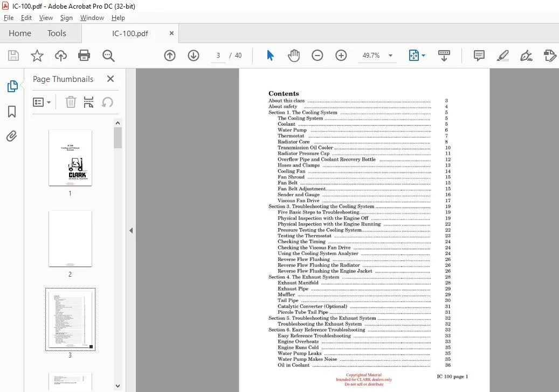The image size is (559, 392).
Task: Click the Send file share icon
Action: (x=550, y=56)
